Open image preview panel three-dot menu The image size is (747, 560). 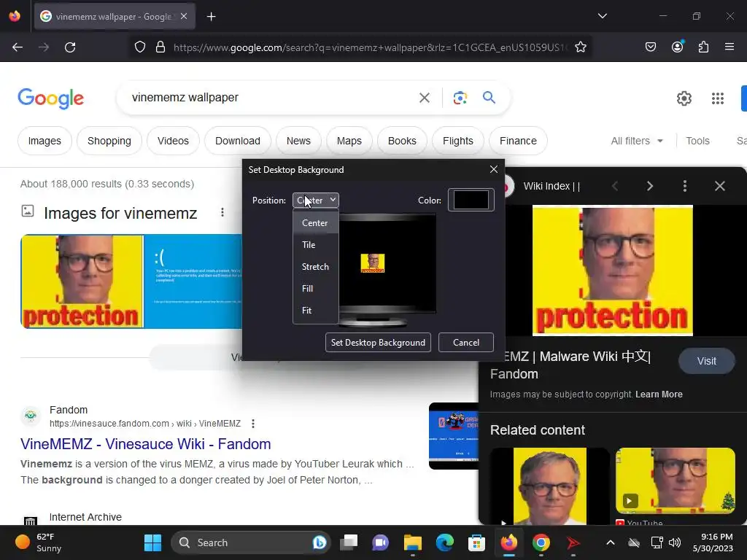click(x=684, y=186)
